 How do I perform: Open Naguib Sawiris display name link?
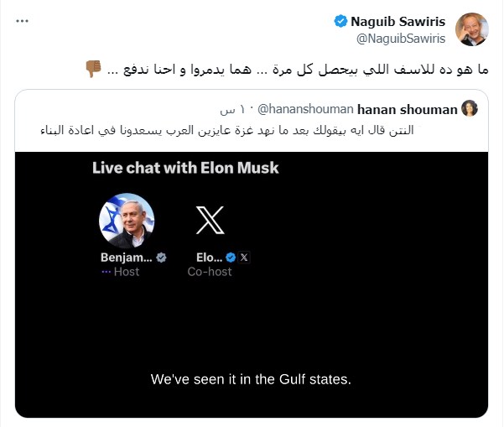398,21
